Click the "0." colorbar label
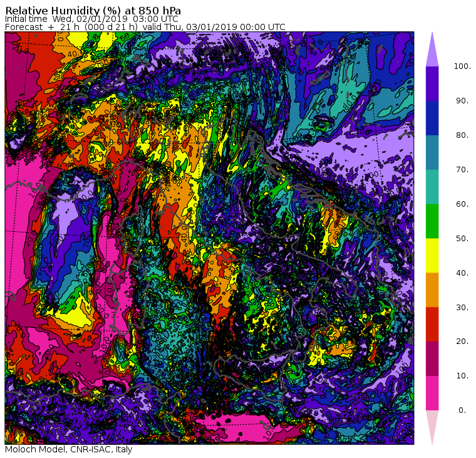Screen dimensions: 476x458 point(462,410)
